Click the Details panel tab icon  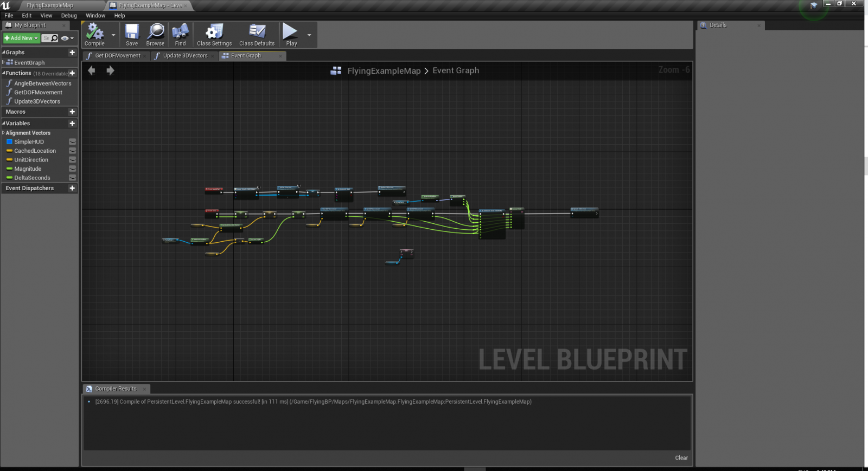[x=704, y=25]
